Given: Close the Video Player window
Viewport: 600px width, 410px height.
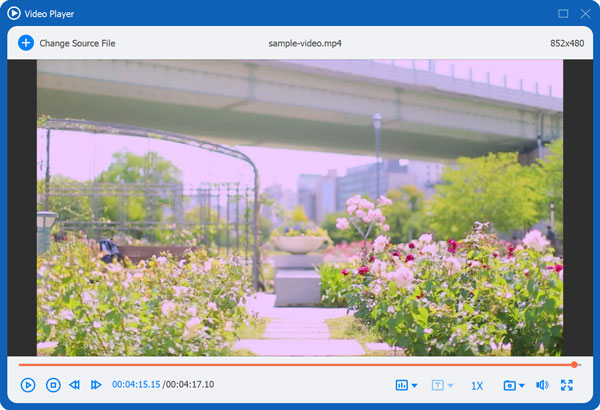Looking at the screenshot, I should [x=584, y=13].
